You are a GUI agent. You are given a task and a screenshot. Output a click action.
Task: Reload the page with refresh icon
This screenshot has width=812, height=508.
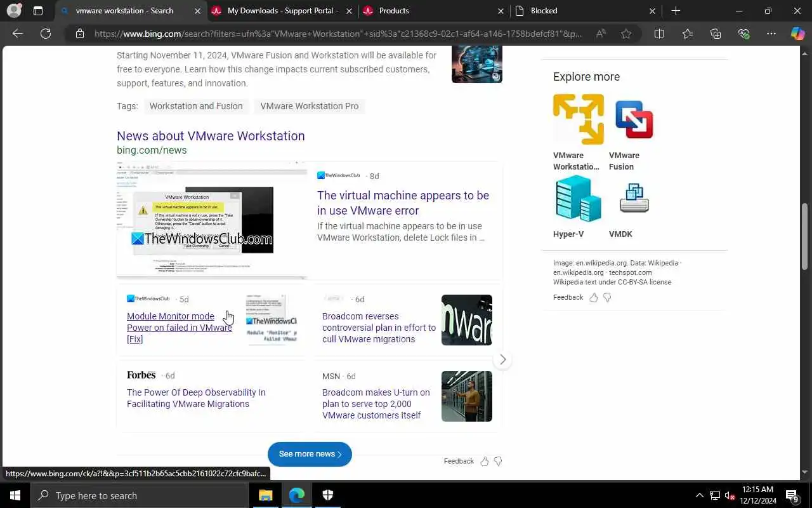(46, 34)
